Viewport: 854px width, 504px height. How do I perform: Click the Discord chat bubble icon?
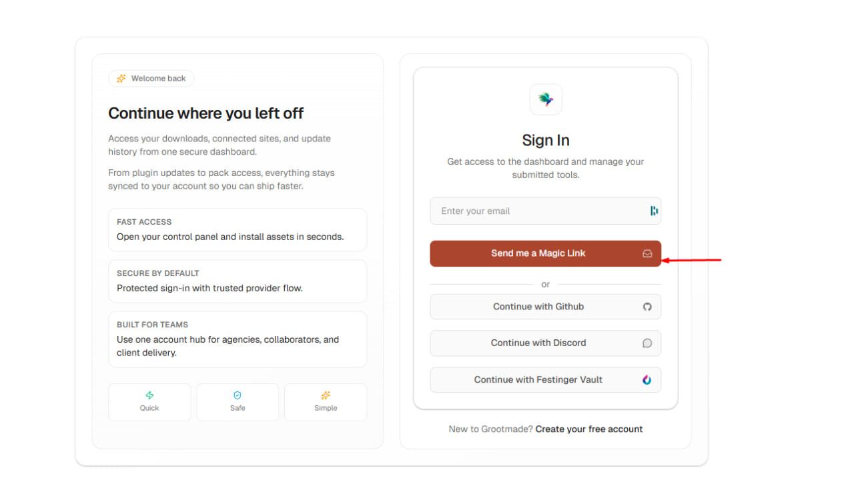pos(647,343)
